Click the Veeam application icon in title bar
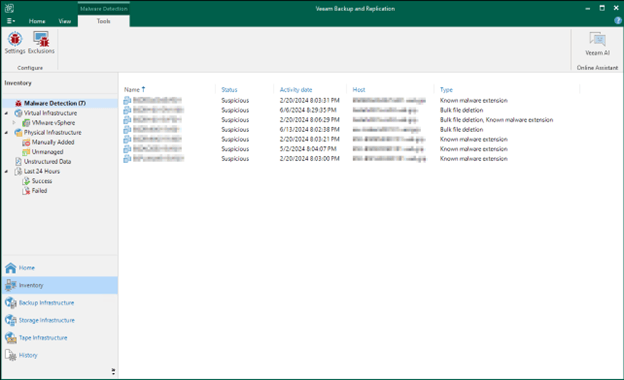This screenshot has height=380, width=624. [x=9, y=8]
